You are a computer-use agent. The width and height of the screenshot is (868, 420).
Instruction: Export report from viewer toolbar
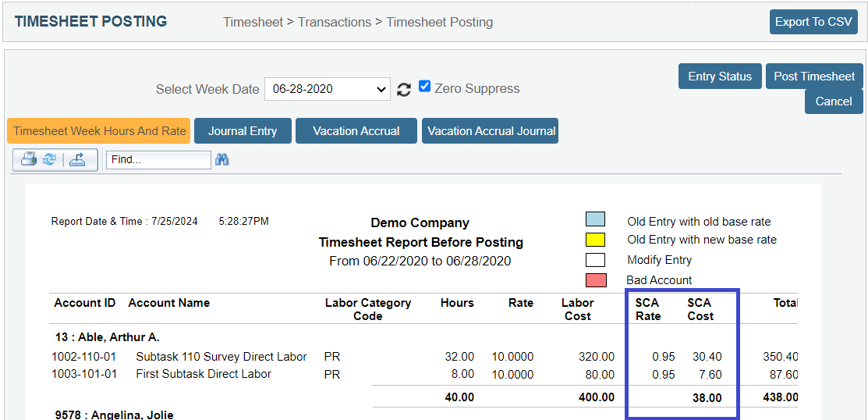pos(77,159)
